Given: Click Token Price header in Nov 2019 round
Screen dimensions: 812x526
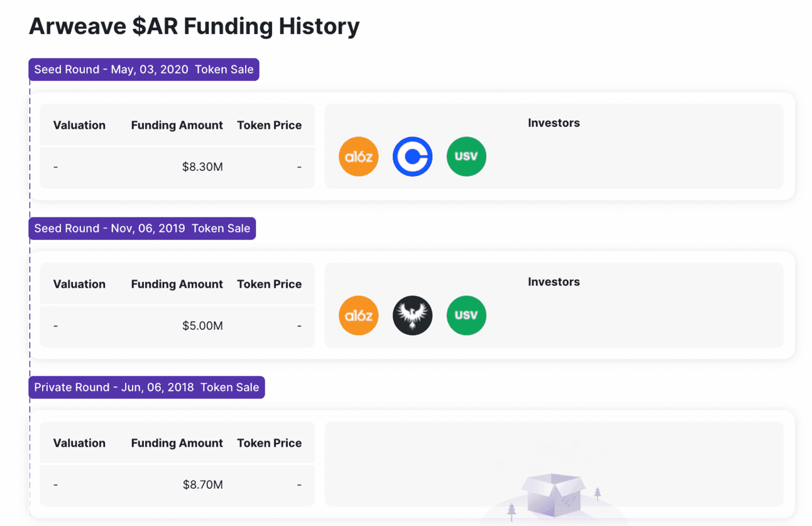Looking at the screenshot, I should [x=269, y=284].
